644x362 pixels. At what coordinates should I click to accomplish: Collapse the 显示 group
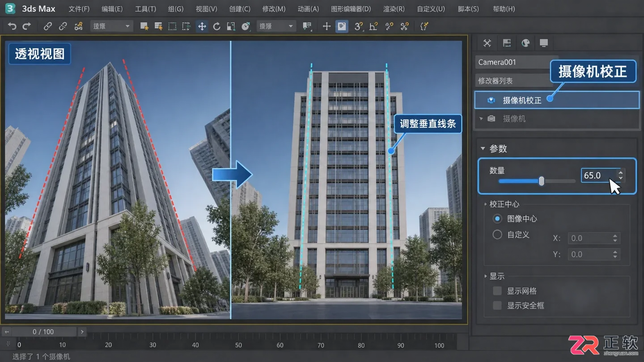point(486,276)
